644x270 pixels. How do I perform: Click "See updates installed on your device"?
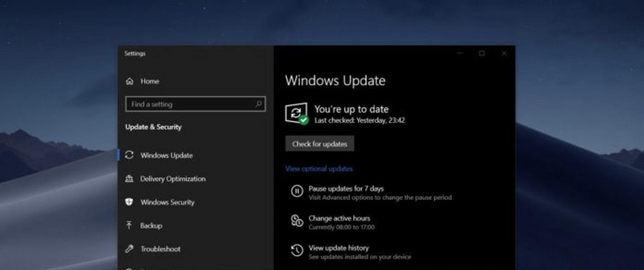pyautogui.click(x=360, y=256)
